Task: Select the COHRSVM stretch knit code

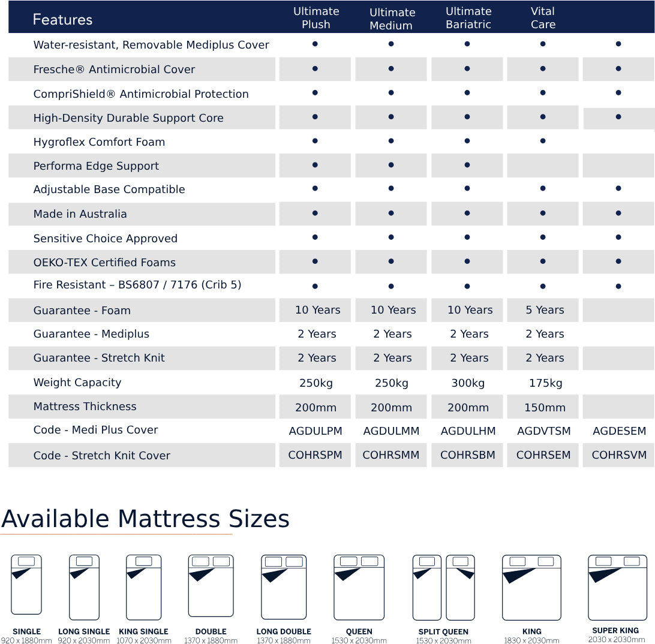Action: pyautogui.click(x=619, y=455)
